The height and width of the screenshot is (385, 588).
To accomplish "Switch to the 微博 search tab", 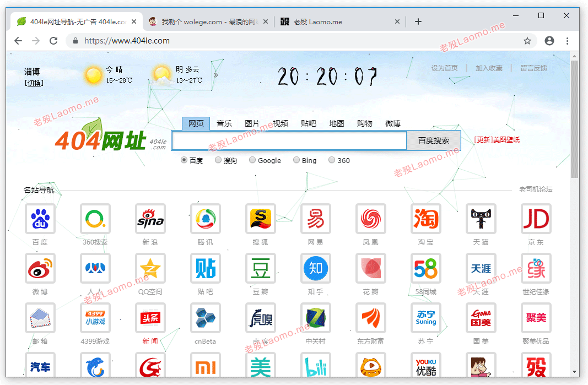I will [x=392, y=123].
